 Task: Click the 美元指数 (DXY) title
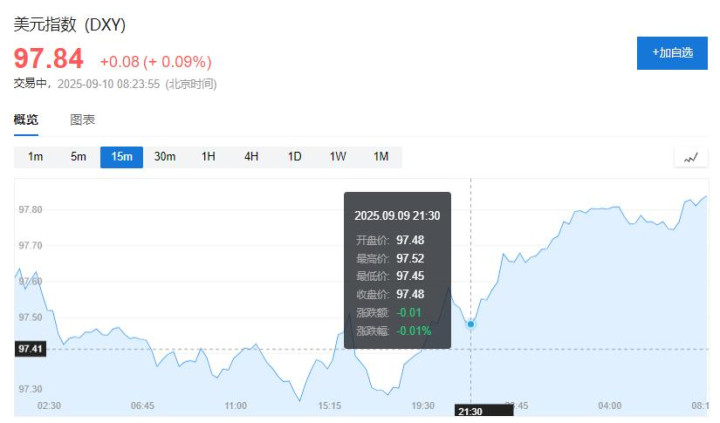(70, 25)
